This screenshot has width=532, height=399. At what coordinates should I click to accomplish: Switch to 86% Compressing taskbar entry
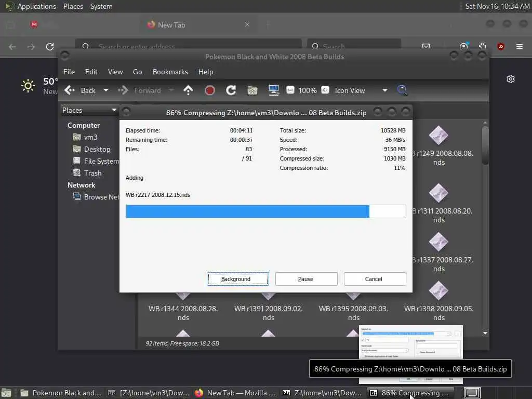(x=411, y=393)
